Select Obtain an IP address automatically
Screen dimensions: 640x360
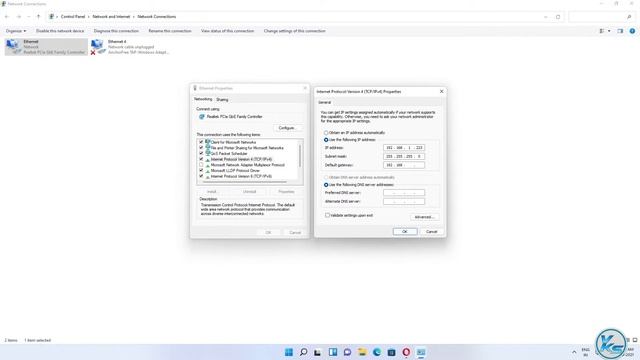coord(326,133)
